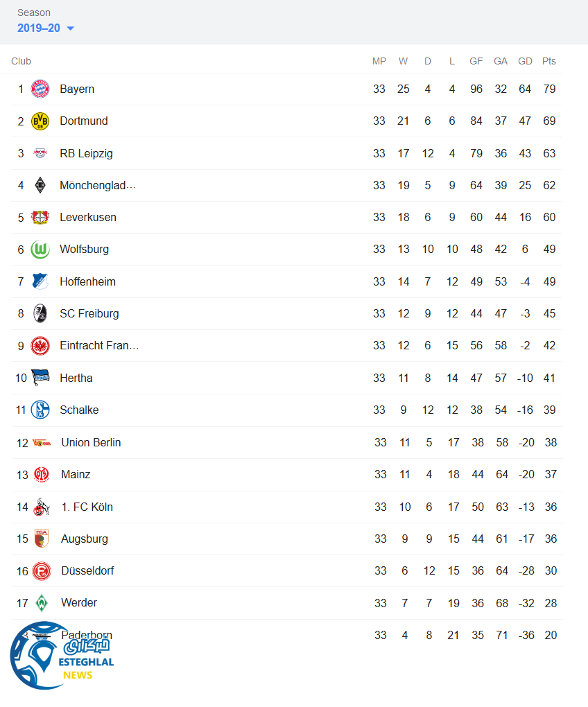Image resolution: width=588 pixels, height=707 pixels.
Task: Click the Pts column header
Action: point(549,61)
